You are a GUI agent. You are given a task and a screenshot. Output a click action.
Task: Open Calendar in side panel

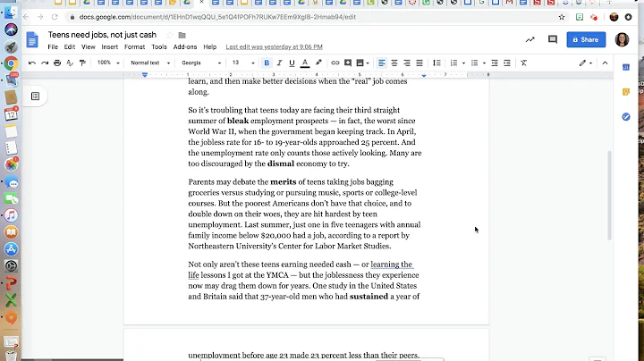tap(626, 67)
